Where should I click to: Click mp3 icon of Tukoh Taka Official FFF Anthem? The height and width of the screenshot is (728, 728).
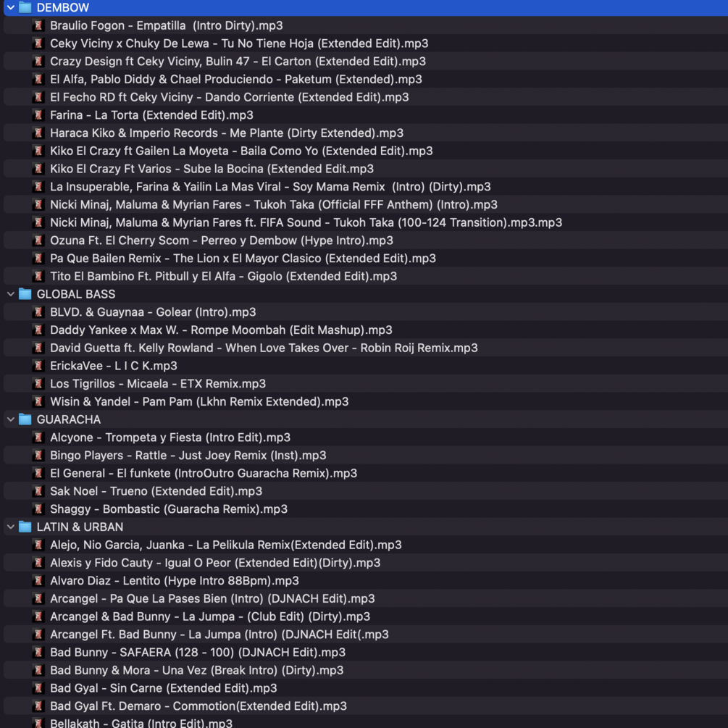(x=38, y=205)
